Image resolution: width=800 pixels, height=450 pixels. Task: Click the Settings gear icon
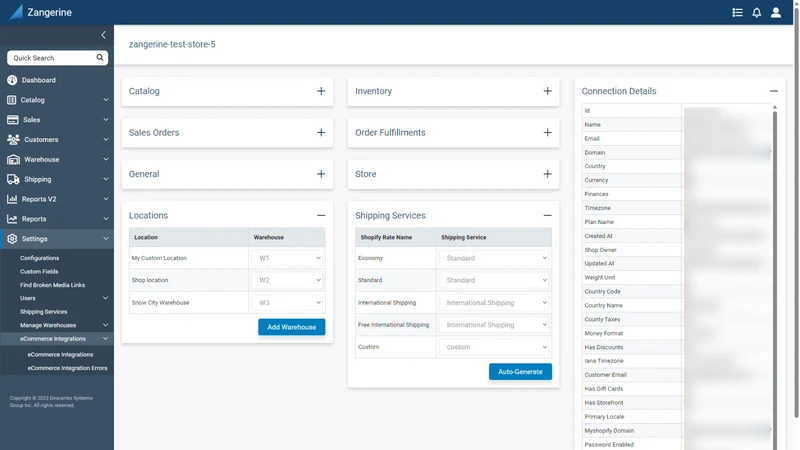12,239
